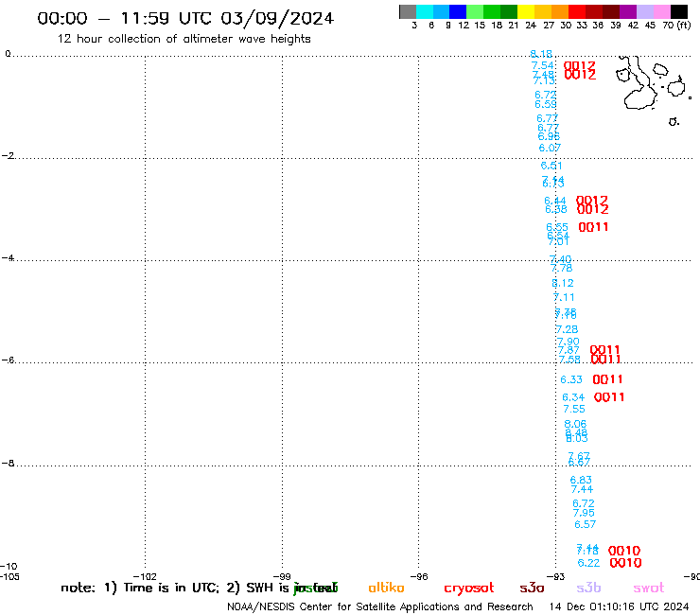Viewport: 700px width, 615px height.
Task: Pick the bright red legend color swatch
Action: coord(577,11)
